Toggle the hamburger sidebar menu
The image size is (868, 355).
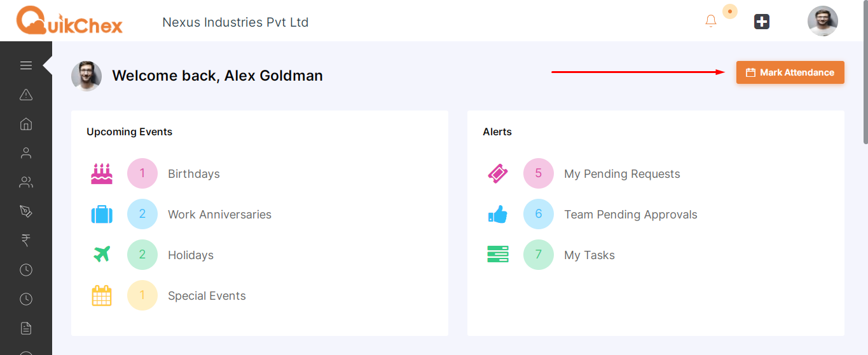click(26, 65)
